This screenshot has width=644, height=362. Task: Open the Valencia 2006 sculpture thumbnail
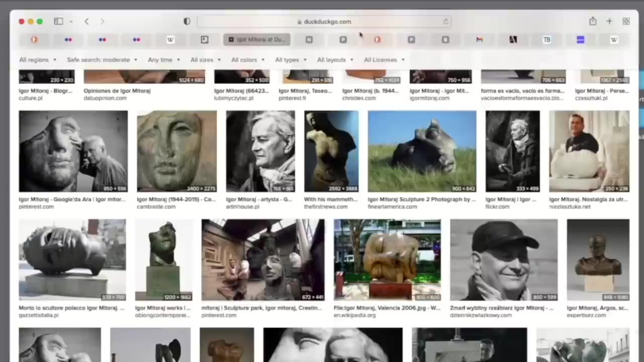387,260
